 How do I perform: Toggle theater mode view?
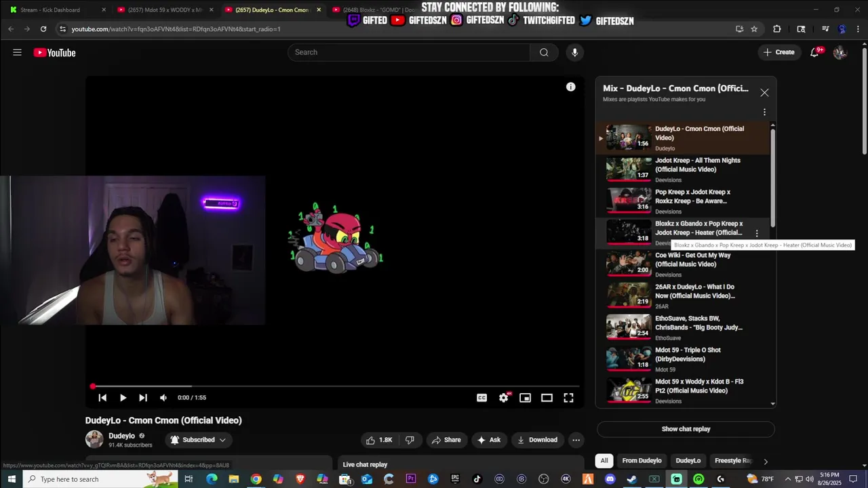click(x=547, y=398)
